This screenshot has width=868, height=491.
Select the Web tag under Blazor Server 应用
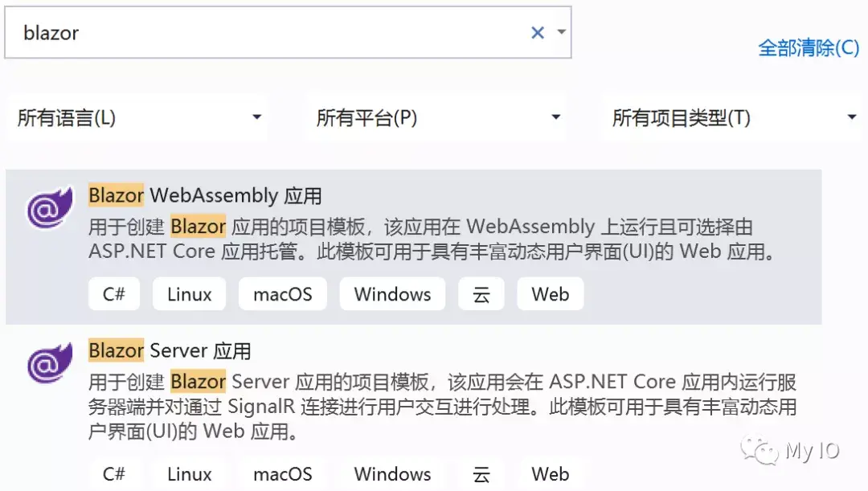[550, 474]
